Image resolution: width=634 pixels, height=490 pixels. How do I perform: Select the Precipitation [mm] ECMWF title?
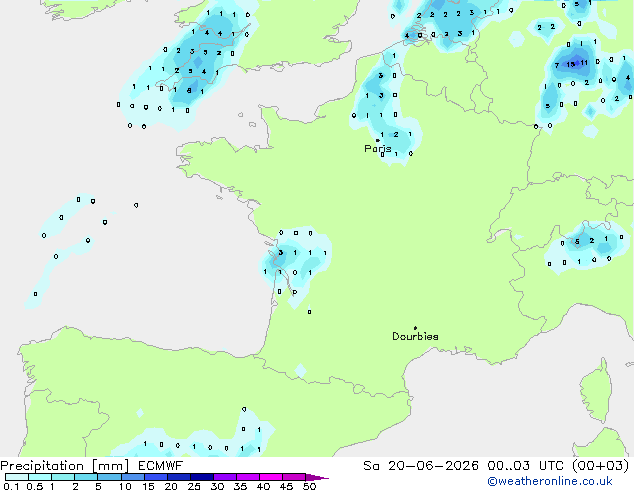click(x=92, y=466)
